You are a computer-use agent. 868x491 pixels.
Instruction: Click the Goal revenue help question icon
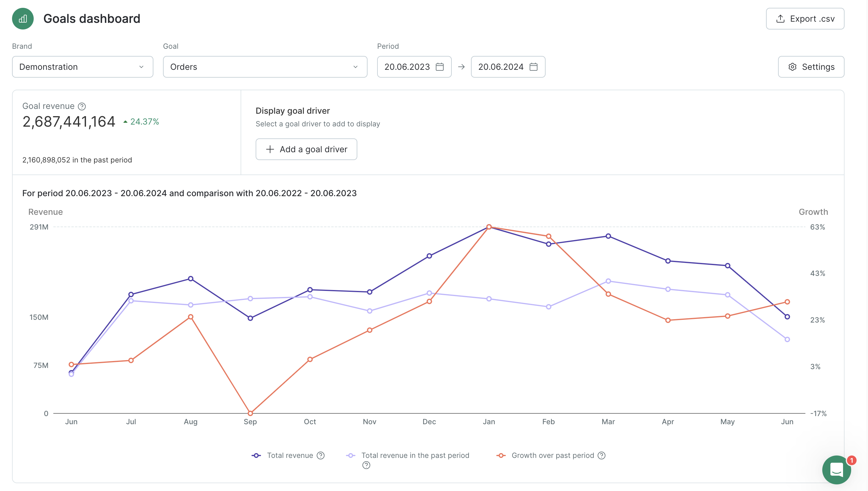(82, 106)
